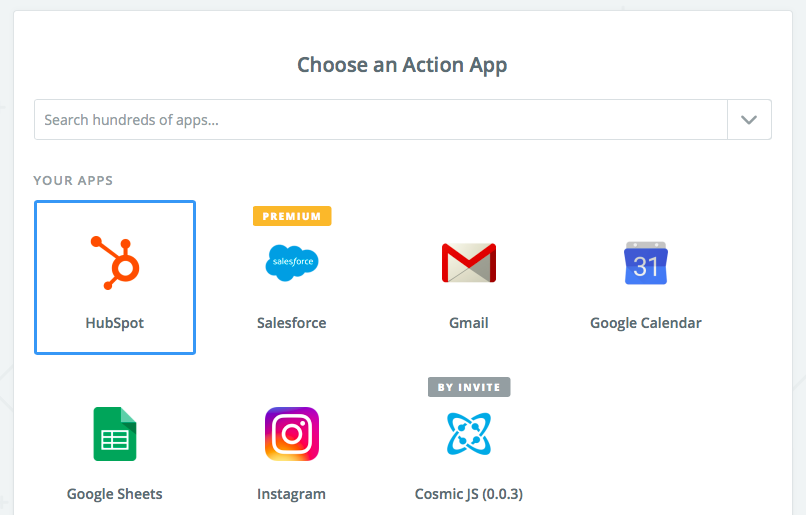Image resolution: width=806 pixels, height=515 pixels.
Task: Select the HubSpot sprocket icon
Action: pyautogui.click(x=115, y=262)
